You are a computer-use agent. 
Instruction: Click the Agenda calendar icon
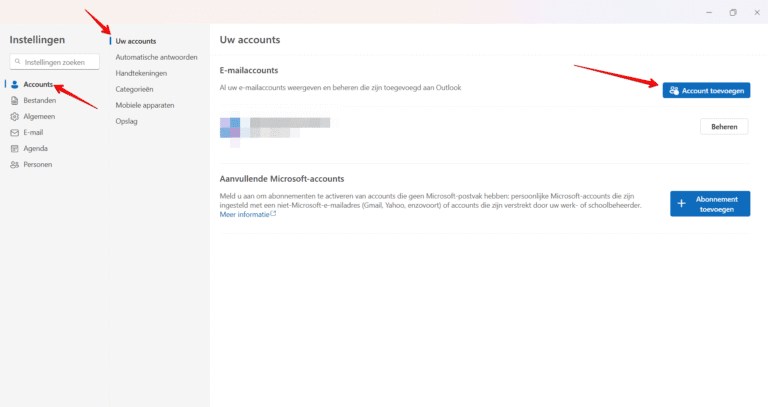(x=14, y=148)
